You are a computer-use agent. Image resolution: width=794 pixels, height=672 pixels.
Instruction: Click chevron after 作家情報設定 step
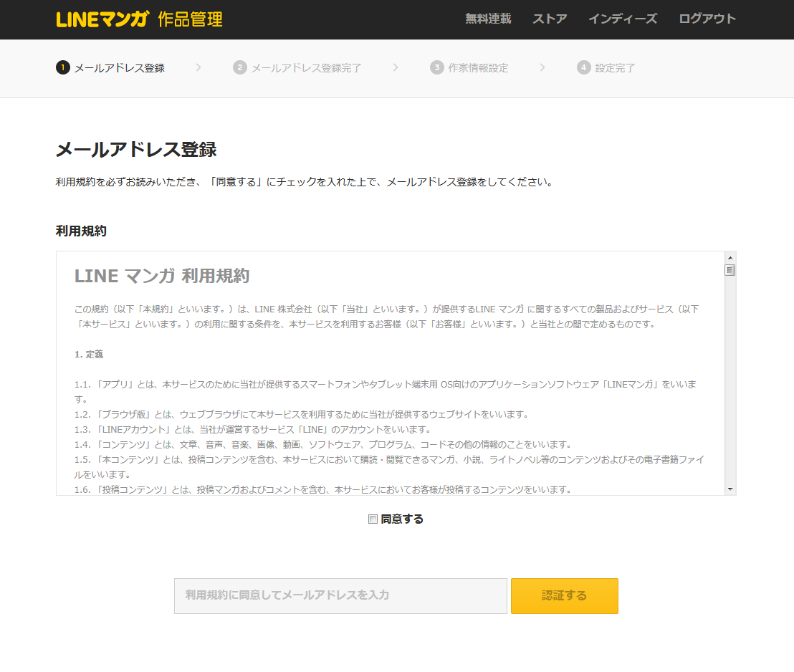[542, 67]
